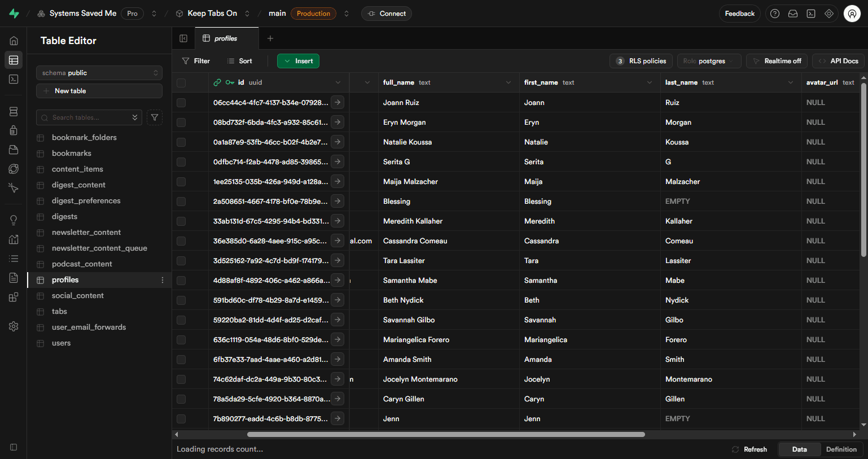Click the Connect button
The width and height of the screenshot is (868, 459).
[387, 14]
